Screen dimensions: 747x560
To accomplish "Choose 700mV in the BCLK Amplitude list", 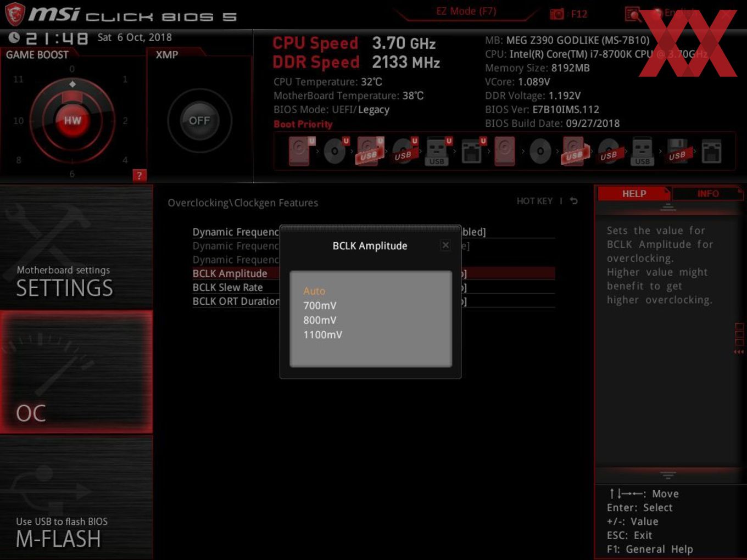I will pyautogui.click(x=320, y=306).
